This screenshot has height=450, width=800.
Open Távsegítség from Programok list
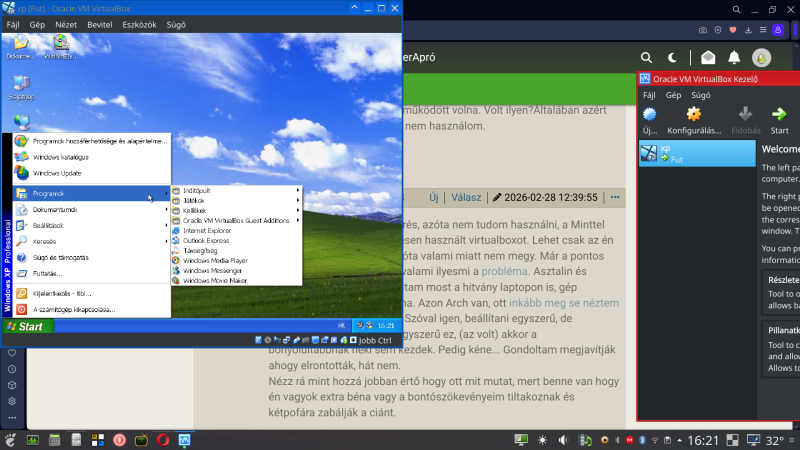tap(237, 251)
